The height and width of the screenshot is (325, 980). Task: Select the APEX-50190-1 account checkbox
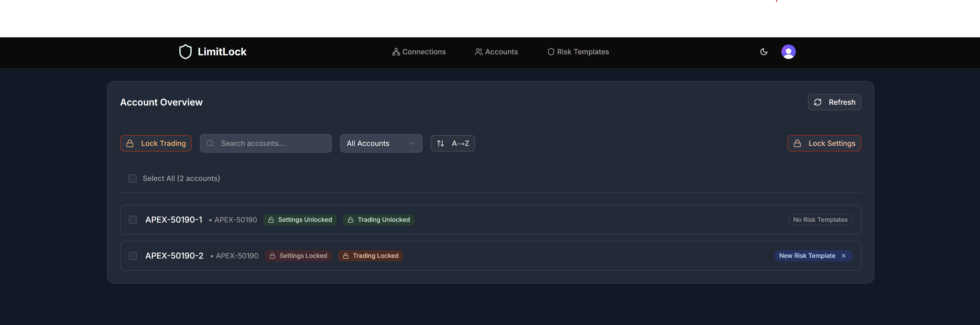point(133,220)
